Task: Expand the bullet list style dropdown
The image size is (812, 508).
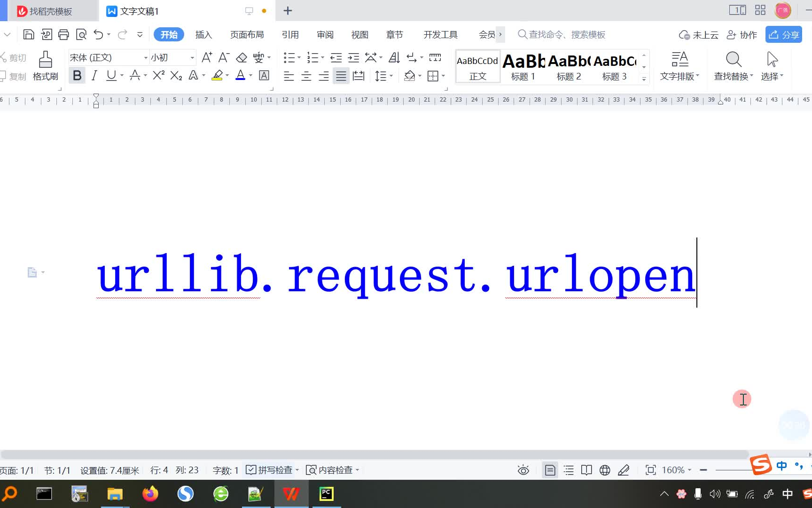Action: click(x=299, y=57)
